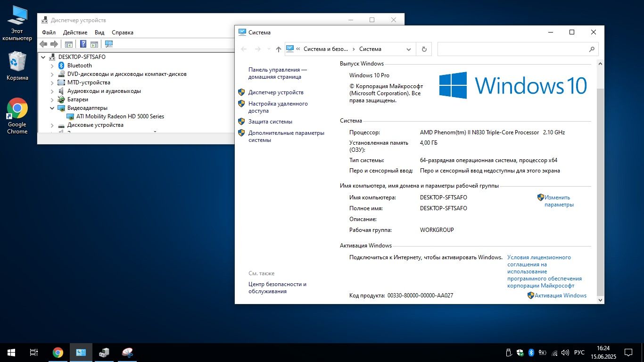Click show/hide console tree icon in Device Manager
This screenshot has height=362, width=644.
[x=69, y=44]
